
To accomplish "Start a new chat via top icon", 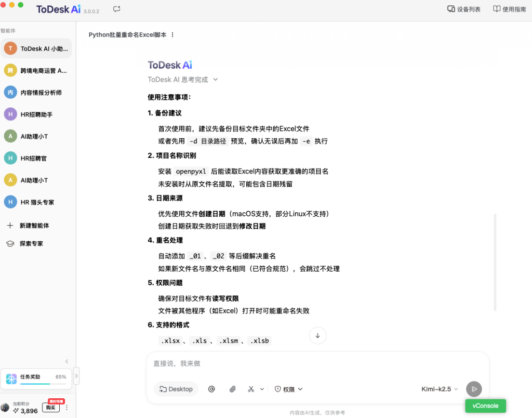I will (x=117, y=9).
